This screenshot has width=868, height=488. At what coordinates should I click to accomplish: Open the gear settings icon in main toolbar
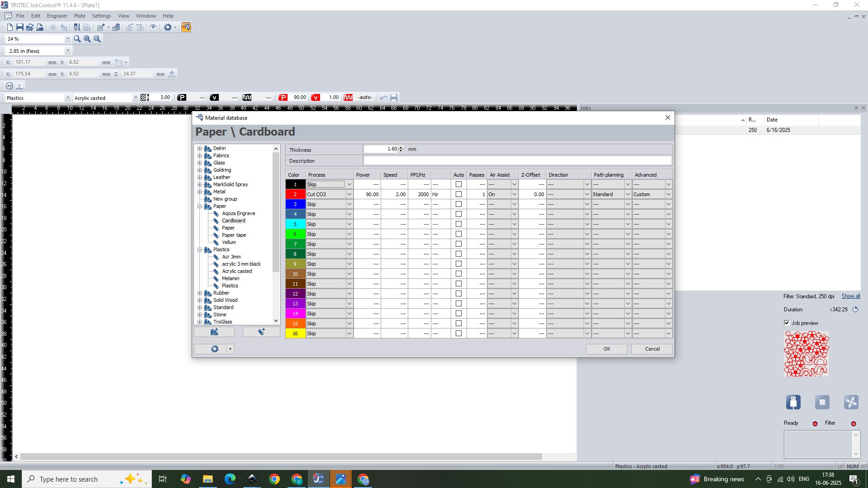click(x=168, y=28)
